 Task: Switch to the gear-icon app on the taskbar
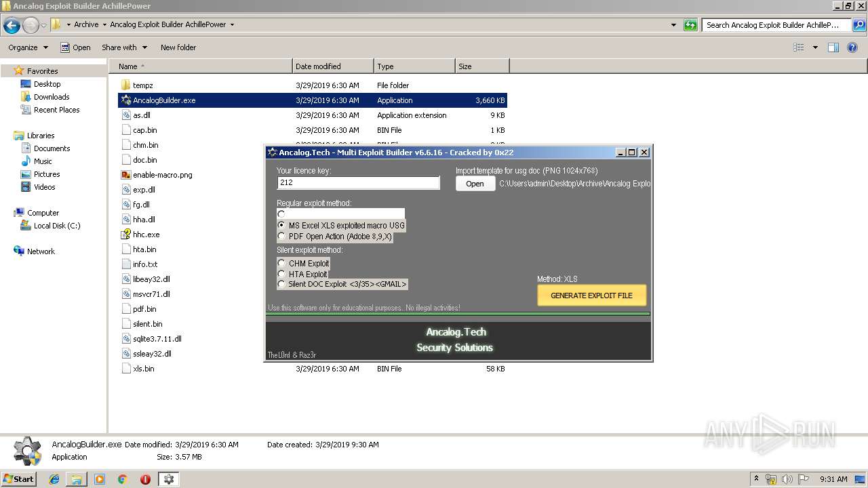pyautogui.click(x=169, y=479)
